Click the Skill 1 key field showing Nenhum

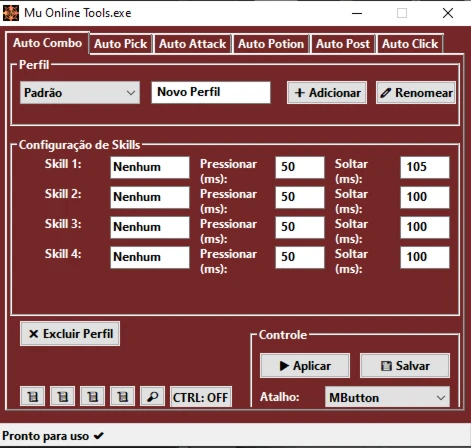150,167
